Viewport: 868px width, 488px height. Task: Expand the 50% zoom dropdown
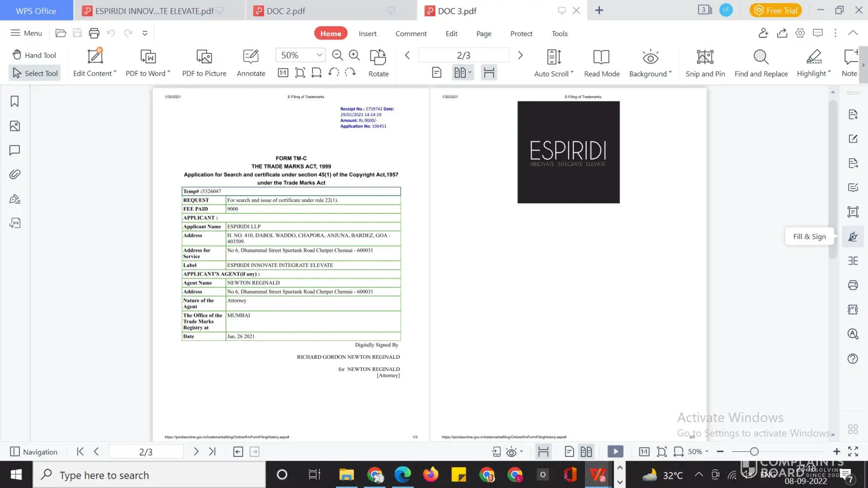pyautogui.click(x=319, y=55)
